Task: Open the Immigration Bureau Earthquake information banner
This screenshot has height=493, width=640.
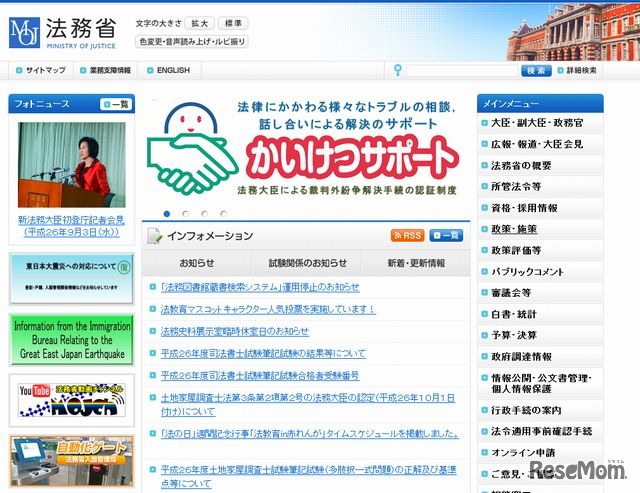Action: (72, 340)
